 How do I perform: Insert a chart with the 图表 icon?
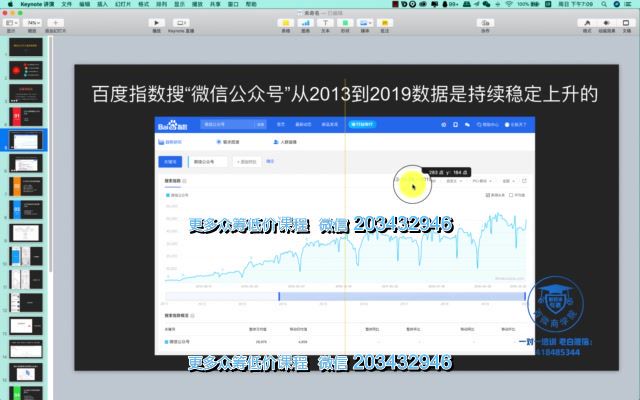click(305, 23)
